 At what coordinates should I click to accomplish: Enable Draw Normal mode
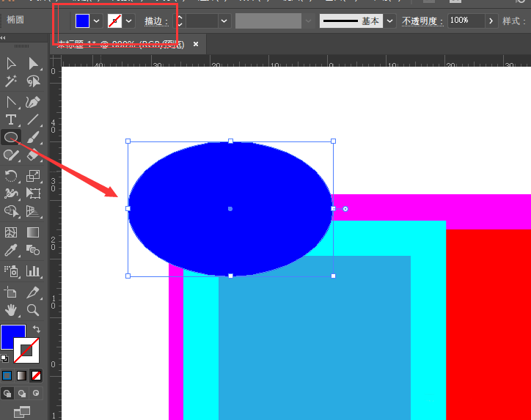(x=7, y=394)
